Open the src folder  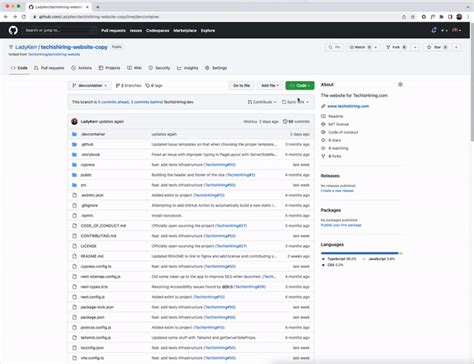coord(83,185)
